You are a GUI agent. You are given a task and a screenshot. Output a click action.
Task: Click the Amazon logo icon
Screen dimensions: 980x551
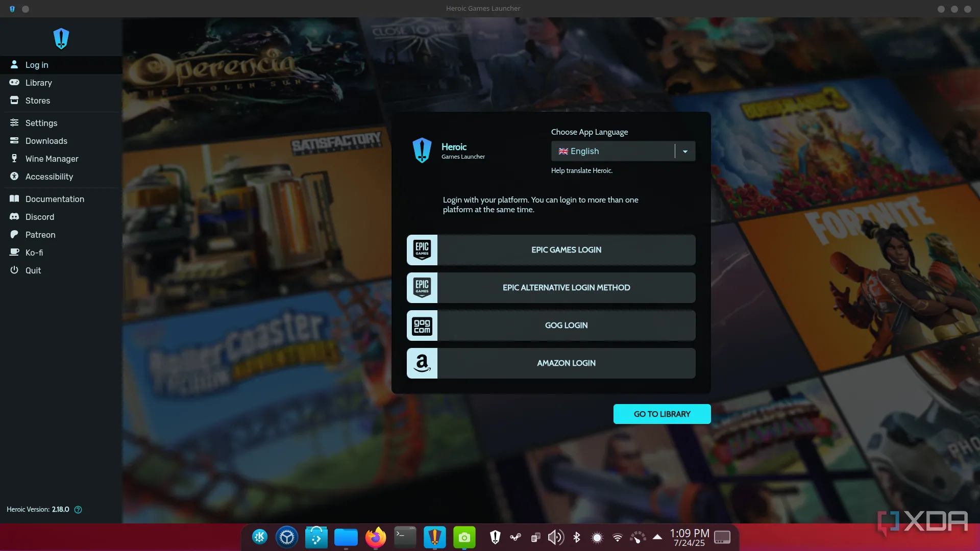tap(422, 363)
